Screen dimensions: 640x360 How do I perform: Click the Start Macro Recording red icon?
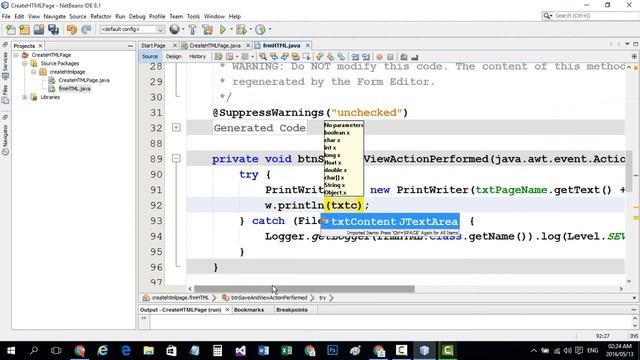click(x=380, y=57)
